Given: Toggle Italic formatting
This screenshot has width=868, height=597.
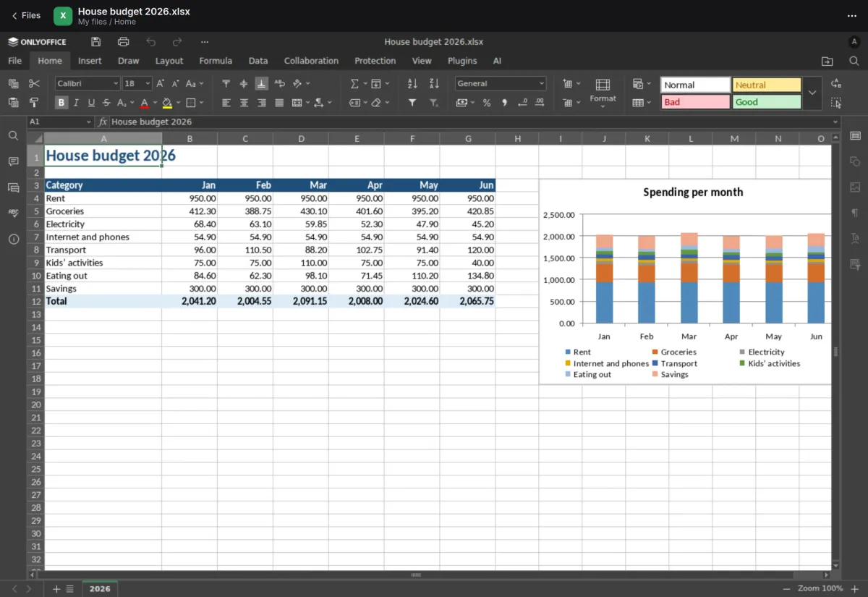Looking at the screenshot, I should (76, 103).
